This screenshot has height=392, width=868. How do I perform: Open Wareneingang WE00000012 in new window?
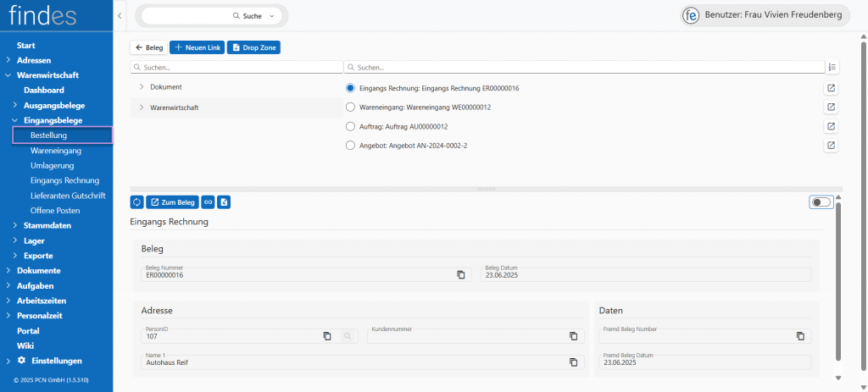(x=831, y=108)
